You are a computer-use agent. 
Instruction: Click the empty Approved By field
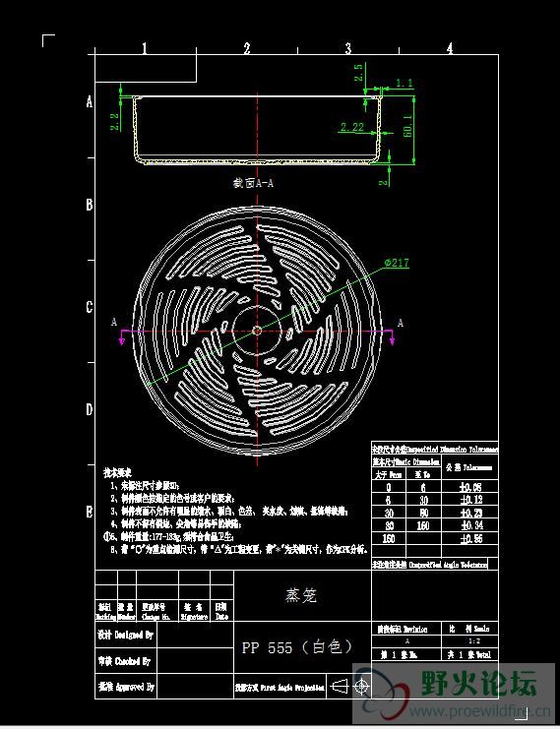click(x=195, y=686)
